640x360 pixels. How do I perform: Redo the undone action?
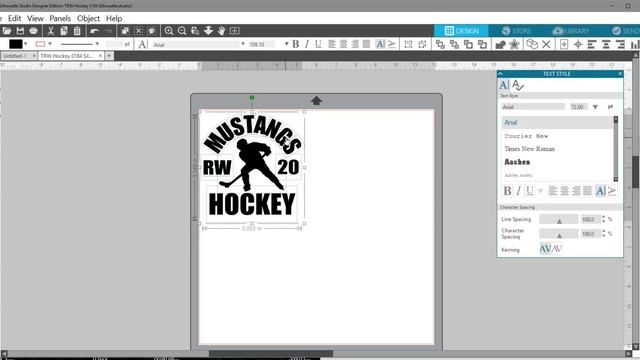click(108, 31)
